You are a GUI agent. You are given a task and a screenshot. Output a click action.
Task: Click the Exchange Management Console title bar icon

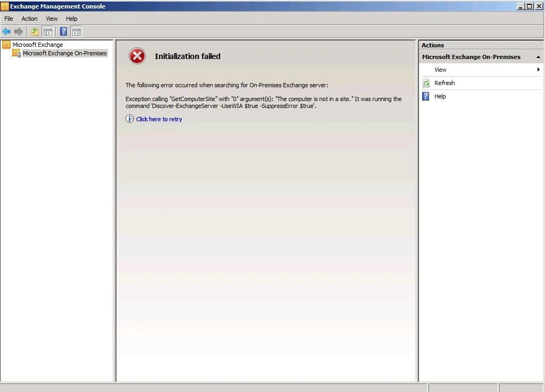tap(4, 6)
